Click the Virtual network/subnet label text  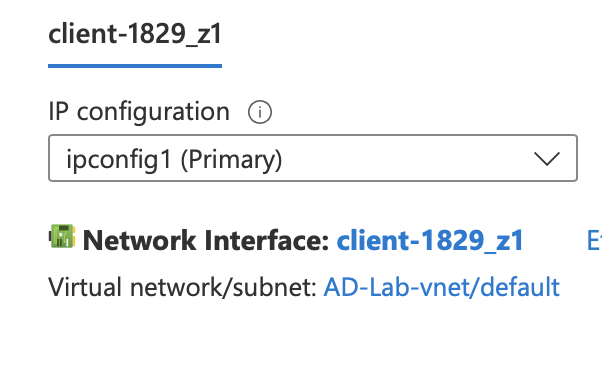182,287
